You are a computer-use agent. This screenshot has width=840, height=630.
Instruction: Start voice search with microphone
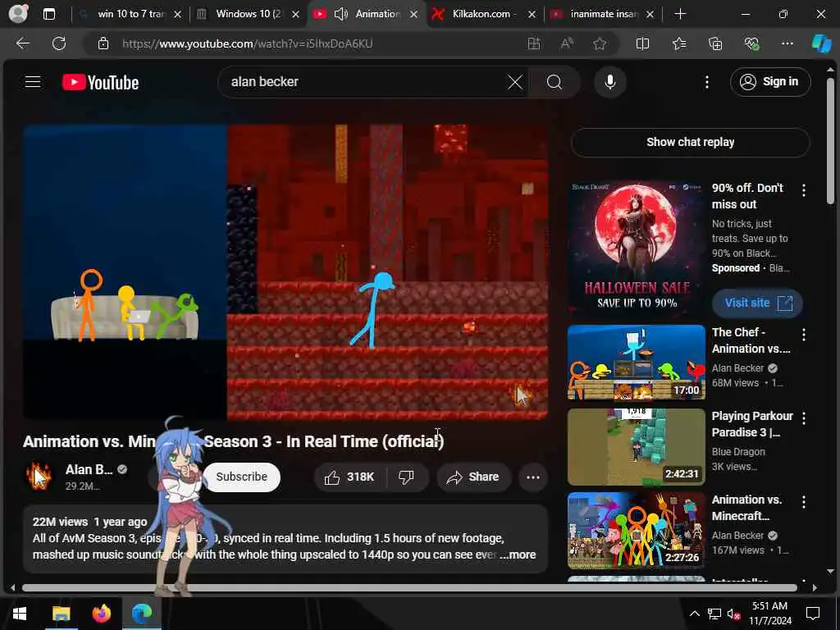point(609,83)
